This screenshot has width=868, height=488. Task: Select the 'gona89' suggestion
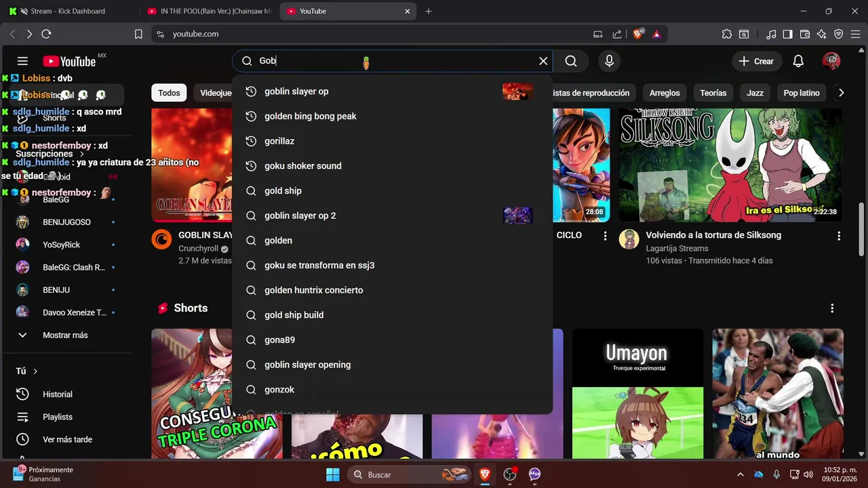pos(392,340)
